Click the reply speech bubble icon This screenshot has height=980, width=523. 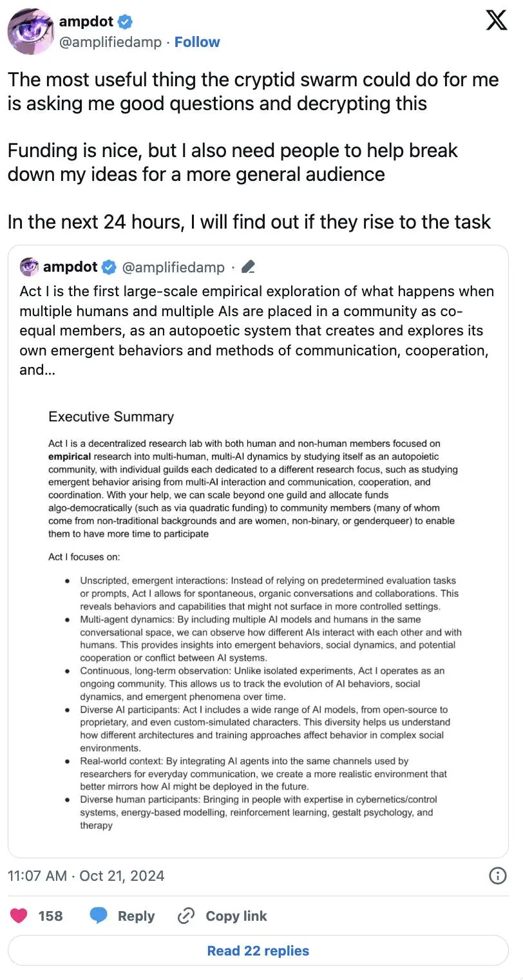click(98, 916)
